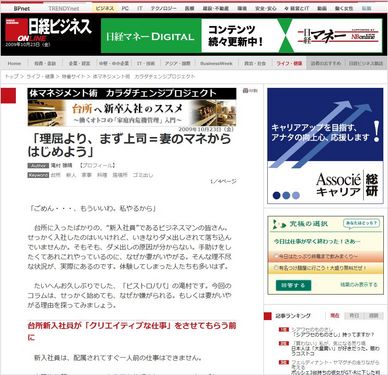This screenshot has height=375, width=388.
Task: Open the 働く女性 section
Action: (x=344, y=8)
